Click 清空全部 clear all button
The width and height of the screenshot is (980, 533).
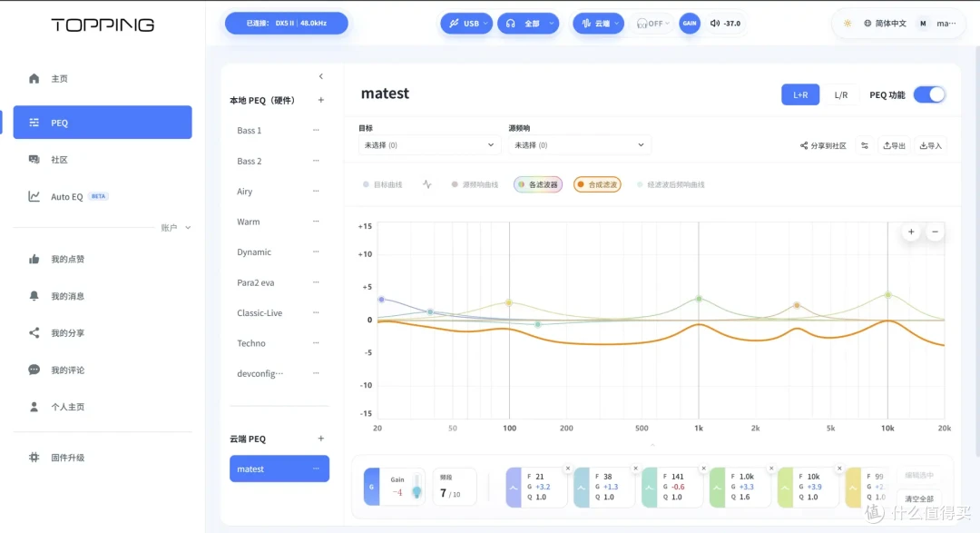(918, 498)
